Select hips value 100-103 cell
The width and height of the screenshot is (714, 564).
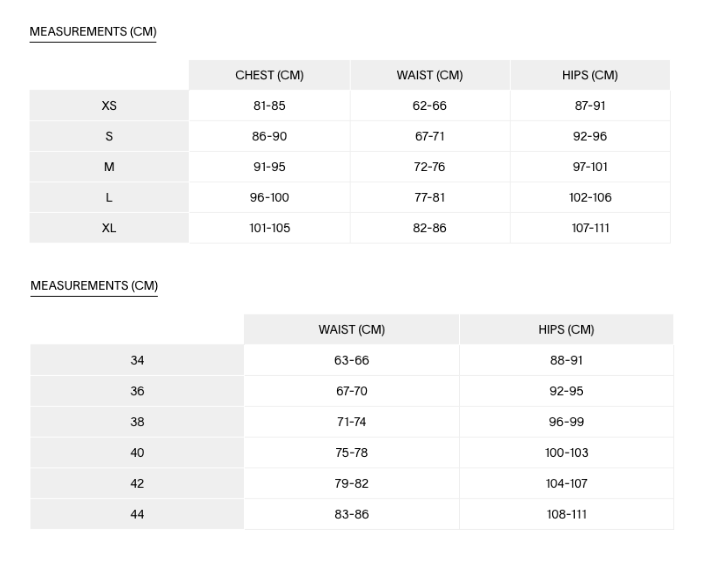566,453
